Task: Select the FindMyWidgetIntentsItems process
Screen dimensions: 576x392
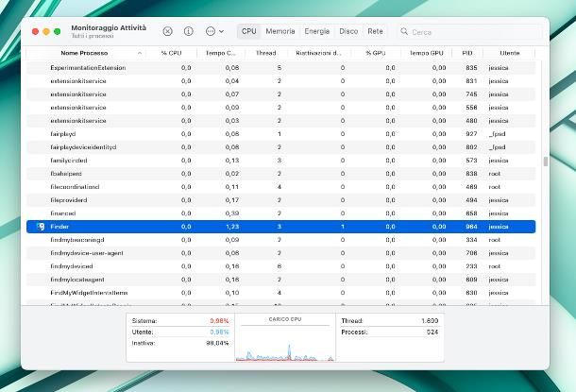Action: (x=281, y=293)
